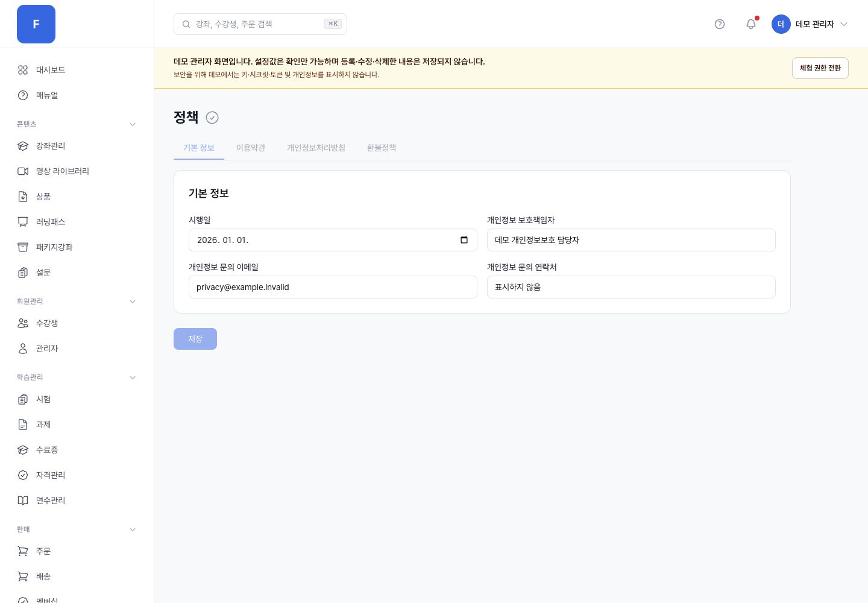Screen dimensions: 868x603
Task: Focus the 강좌, 수강생, 주문 검색 search box
Action: (260, 24)
